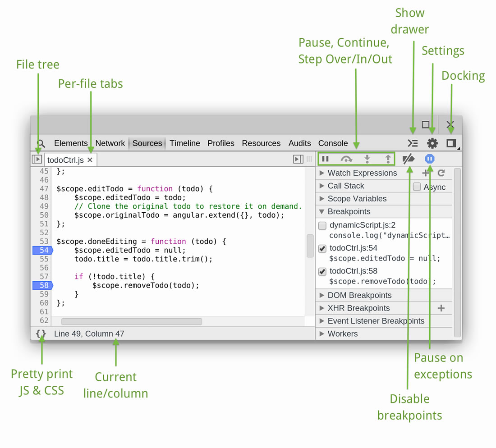Toggle the Disable breakpoints icon

point(409,159)
